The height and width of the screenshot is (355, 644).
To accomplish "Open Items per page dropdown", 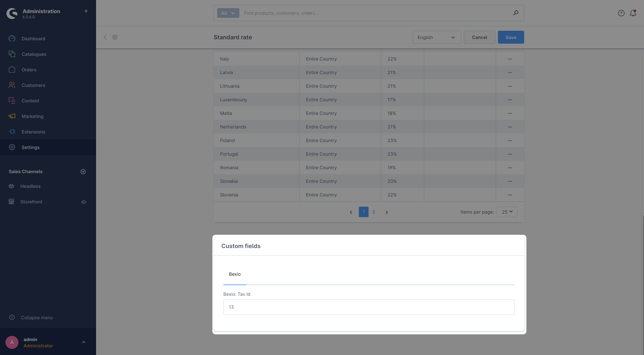I will [x=507, y=212].
